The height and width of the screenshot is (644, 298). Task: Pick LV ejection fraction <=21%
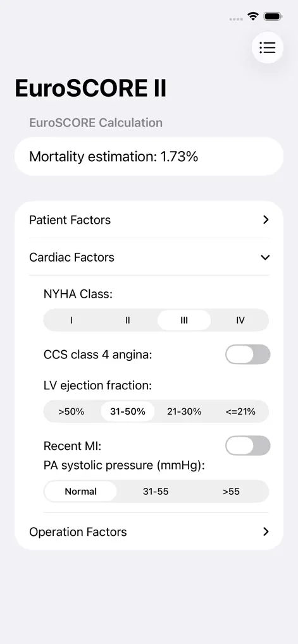pyautogui.click(x=240, y=411)
